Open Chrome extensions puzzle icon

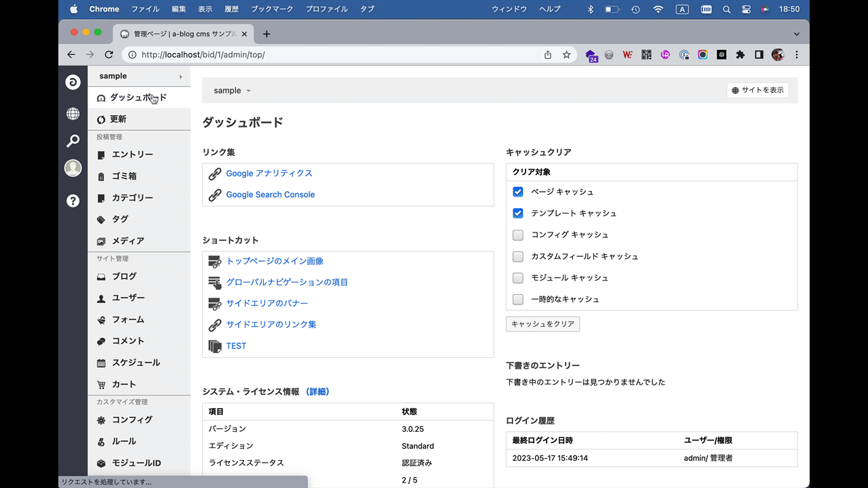pyautogui.click(x=741, y=55)
